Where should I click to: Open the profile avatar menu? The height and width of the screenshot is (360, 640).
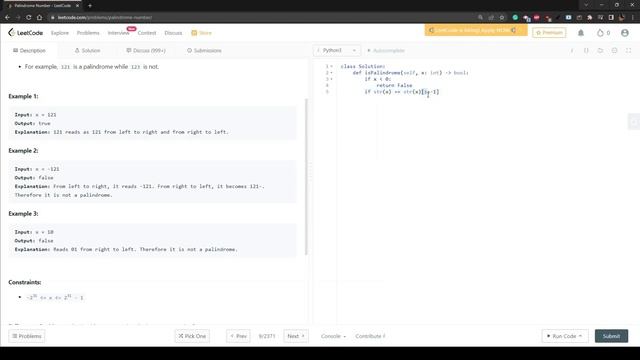[624, 33]
